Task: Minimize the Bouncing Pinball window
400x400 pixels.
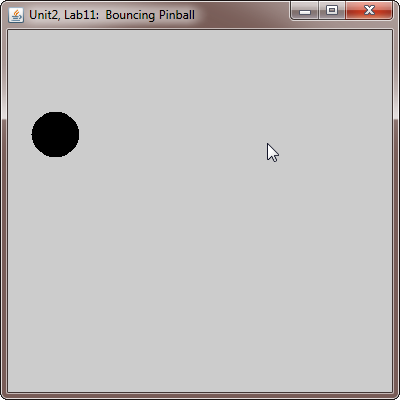Action: [305, 11]
